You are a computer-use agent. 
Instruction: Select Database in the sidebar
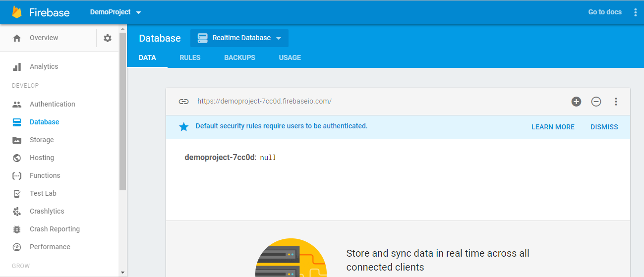click(44, 122)
